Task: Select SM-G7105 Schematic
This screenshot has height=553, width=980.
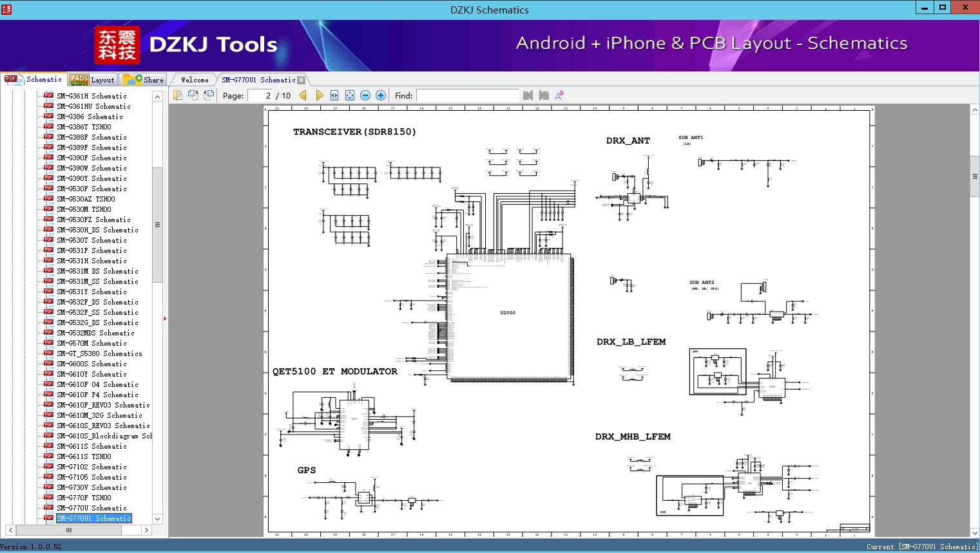Action: pyautogui.click(x=91, y=477)
